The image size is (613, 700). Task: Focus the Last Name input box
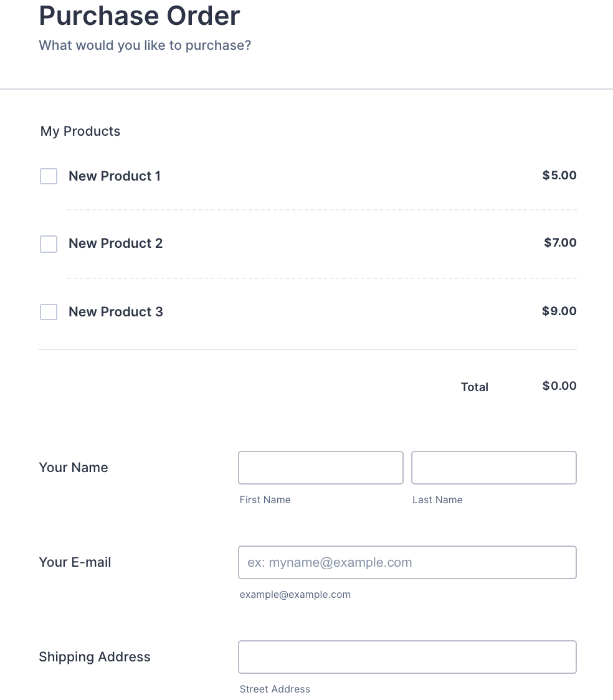click(493, 468)
